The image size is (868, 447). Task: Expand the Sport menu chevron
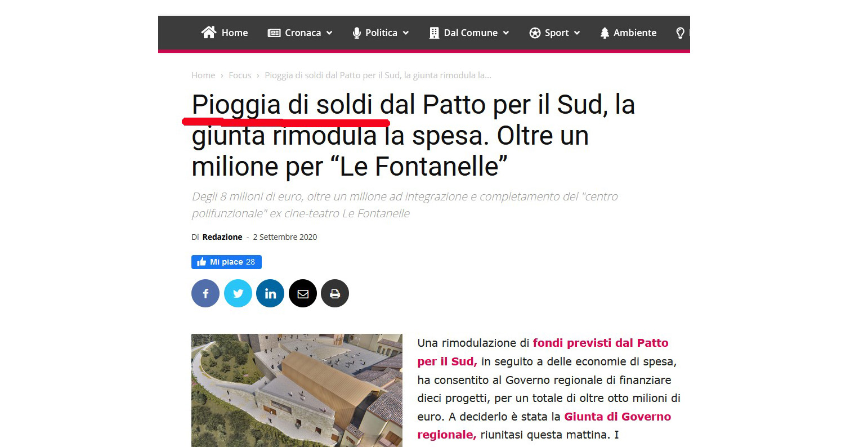(576, 33)
